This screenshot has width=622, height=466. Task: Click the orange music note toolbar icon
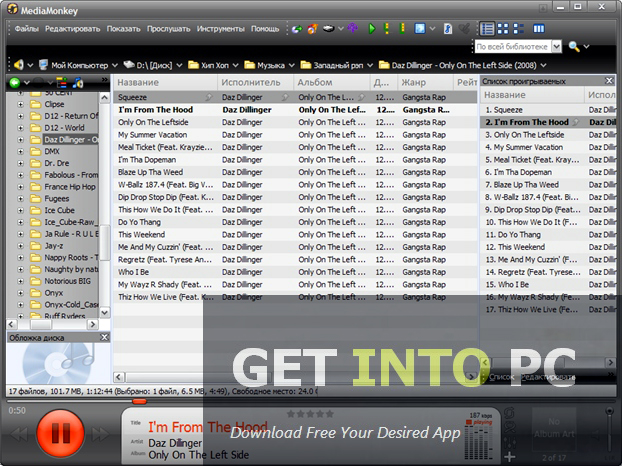pos(313,29)
